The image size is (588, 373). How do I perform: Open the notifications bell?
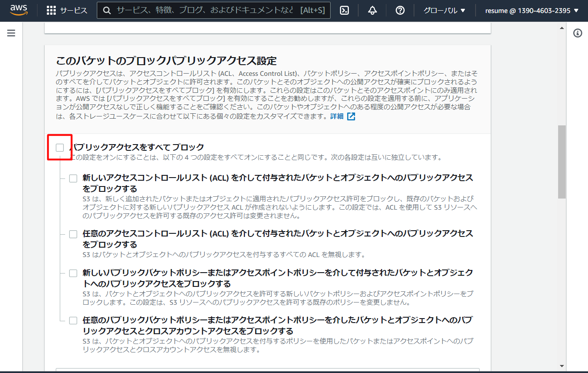pyautogui.click(x=373, y=11)
